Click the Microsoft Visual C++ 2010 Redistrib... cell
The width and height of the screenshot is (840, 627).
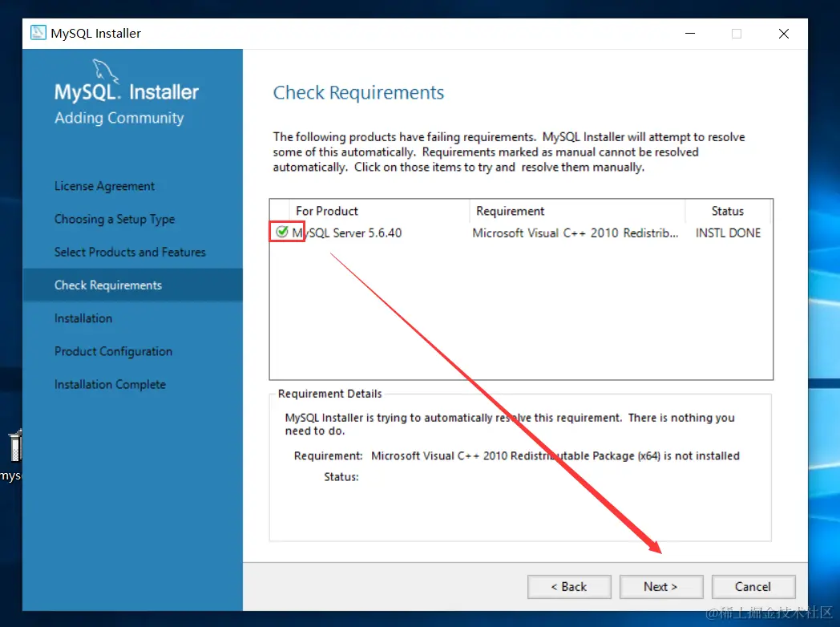(x=575, y=233)
